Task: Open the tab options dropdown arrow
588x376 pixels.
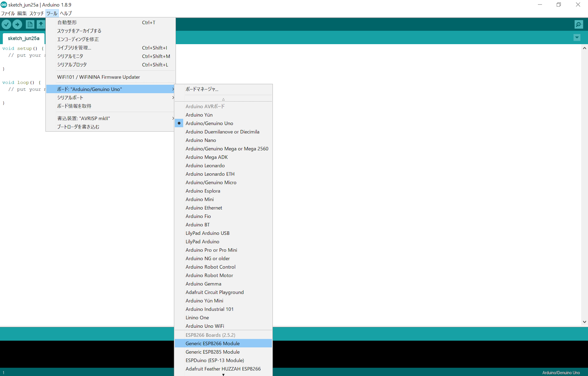Action: [577, 38]
